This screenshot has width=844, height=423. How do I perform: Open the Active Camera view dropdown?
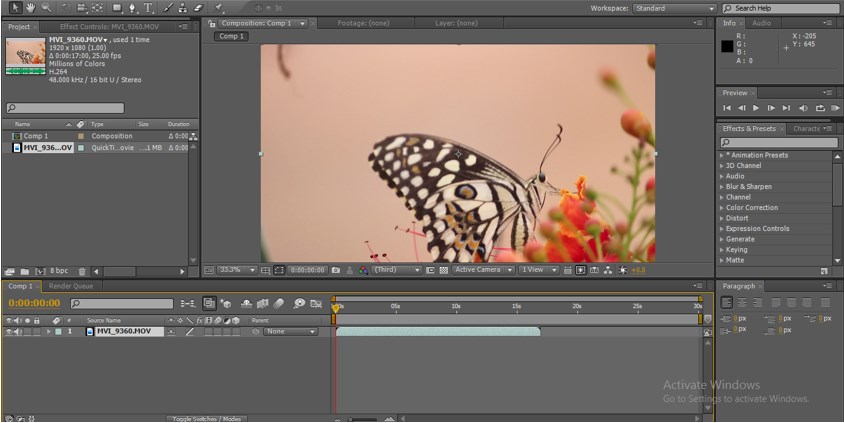pyautogui.click(x=483, y=270)
